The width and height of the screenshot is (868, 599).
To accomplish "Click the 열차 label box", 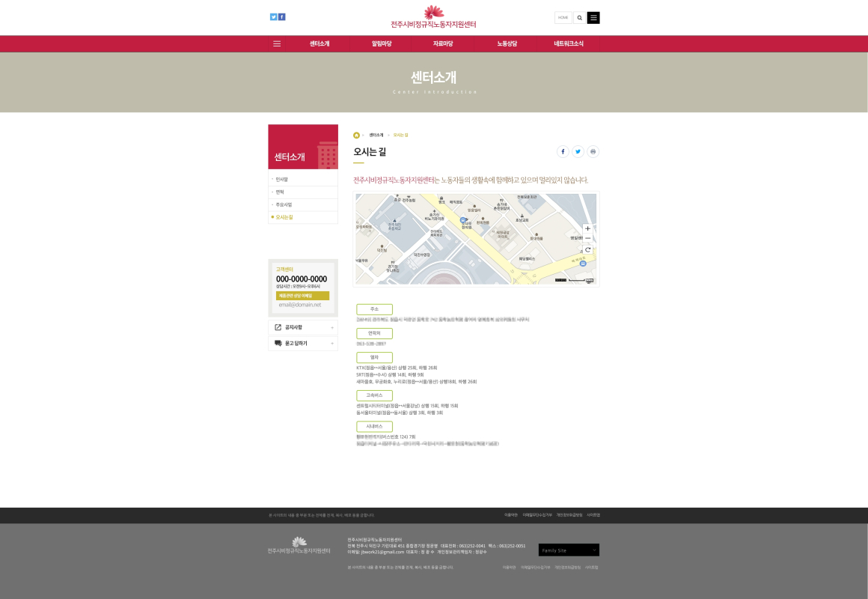I will point(374,357).
